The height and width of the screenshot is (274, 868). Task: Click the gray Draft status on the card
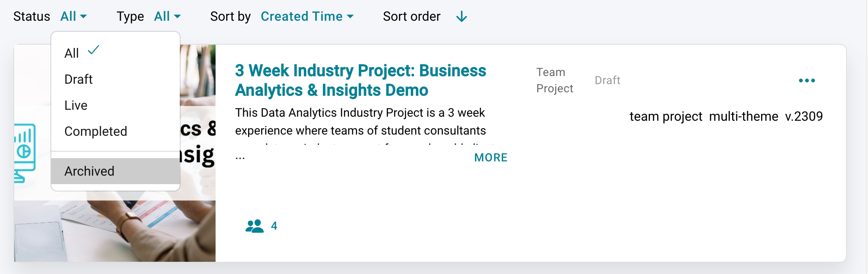pyautogui.click(x=607, y=80)
